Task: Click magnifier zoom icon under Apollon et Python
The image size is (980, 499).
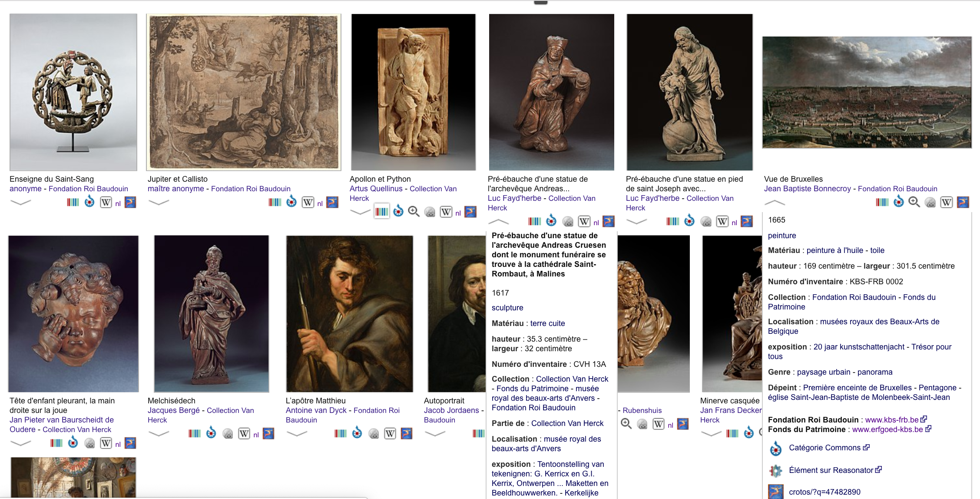Action: point(414,212)
